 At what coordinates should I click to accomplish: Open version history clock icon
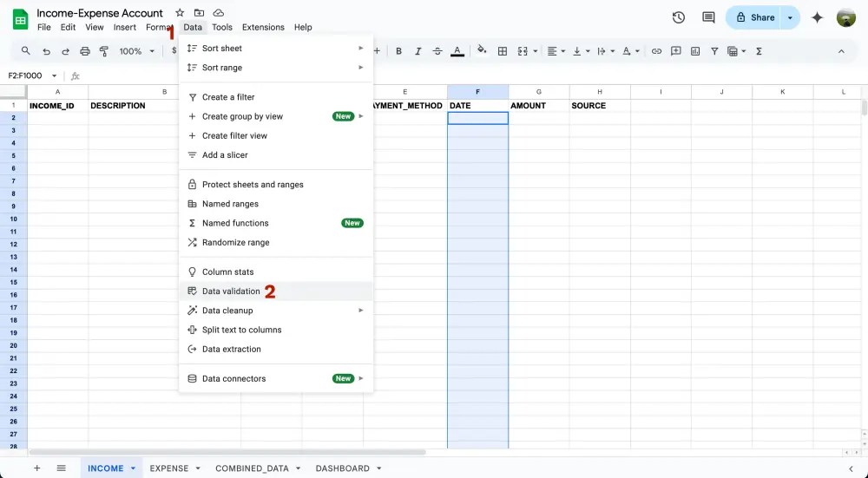point(679,17)
